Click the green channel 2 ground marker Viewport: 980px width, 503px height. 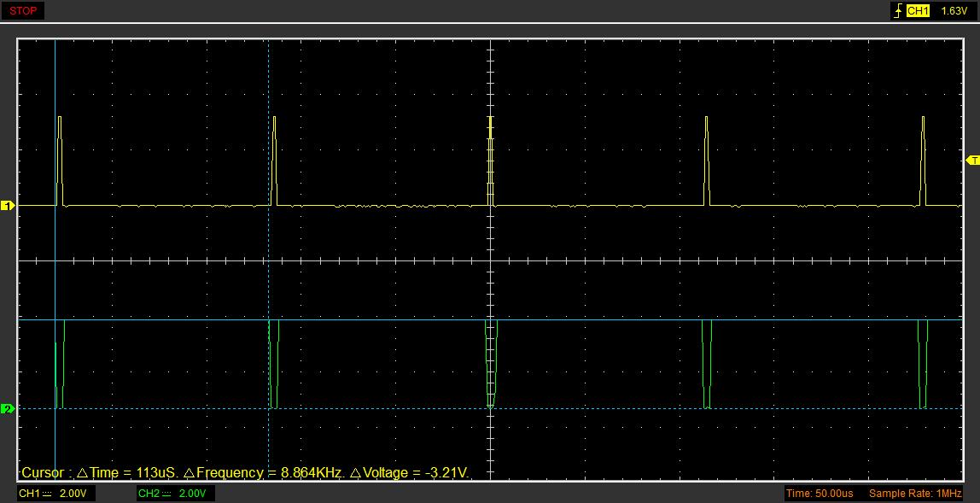click(9, 409)
